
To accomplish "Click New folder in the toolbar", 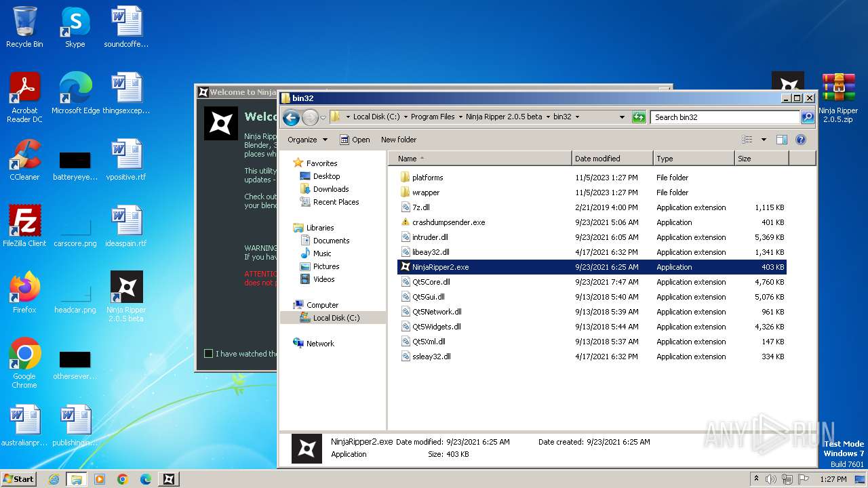I will tap(399, 140).
